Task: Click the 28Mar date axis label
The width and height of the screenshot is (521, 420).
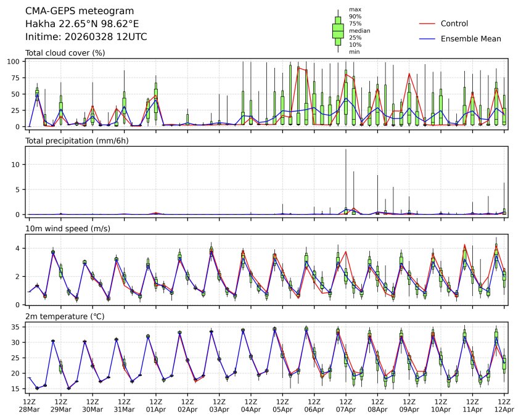Action: coord(29,410)
